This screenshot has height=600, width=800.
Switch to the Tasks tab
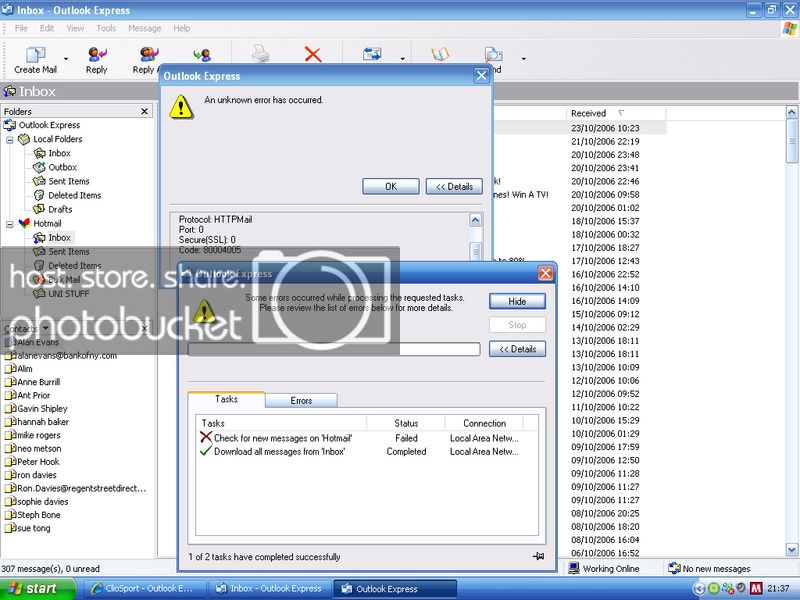tap(226, 399)
